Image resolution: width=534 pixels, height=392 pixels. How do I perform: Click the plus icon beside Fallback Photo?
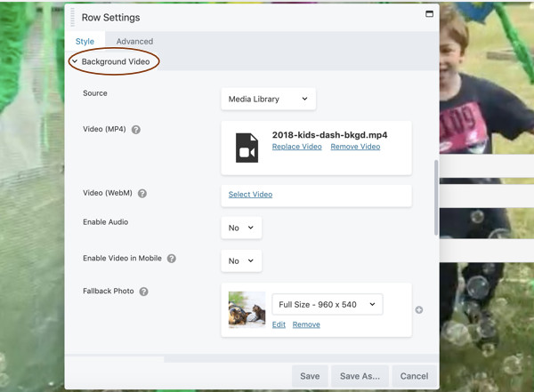419,310
